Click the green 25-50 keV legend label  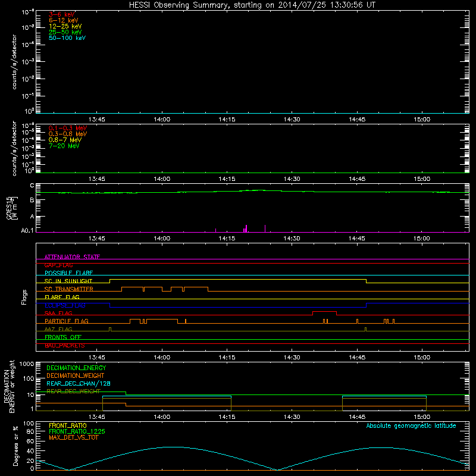(x=65, y=32)
